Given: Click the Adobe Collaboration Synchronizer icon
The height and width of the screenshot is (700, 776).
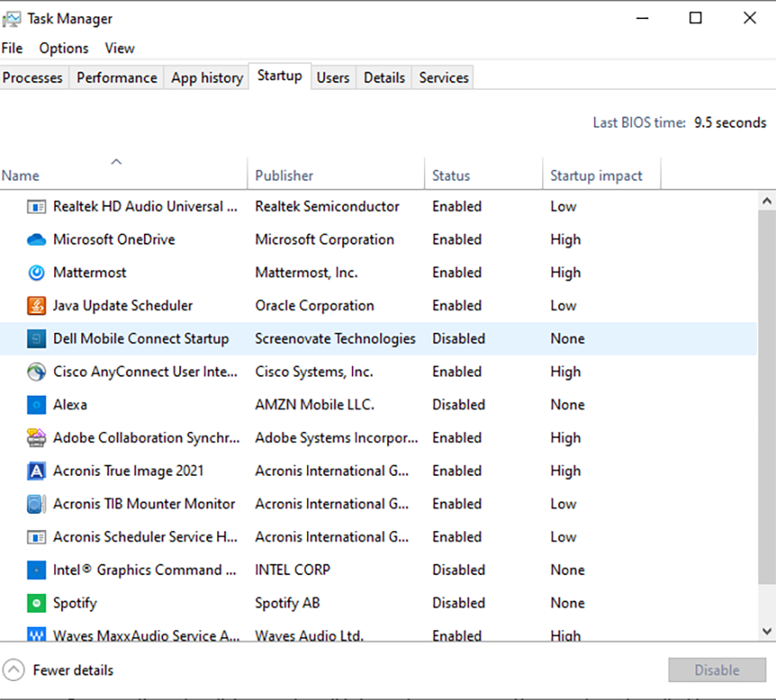Looking at the screenshot, I should tap(36, 438).
